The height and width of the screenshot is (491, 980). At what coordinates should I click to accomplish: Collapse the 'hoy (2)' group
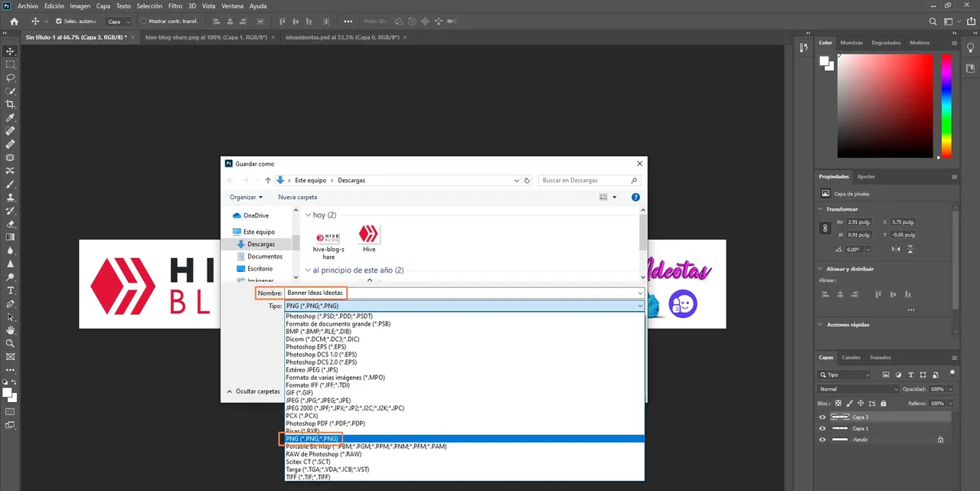pyautogui.click(x=308, y=215)
